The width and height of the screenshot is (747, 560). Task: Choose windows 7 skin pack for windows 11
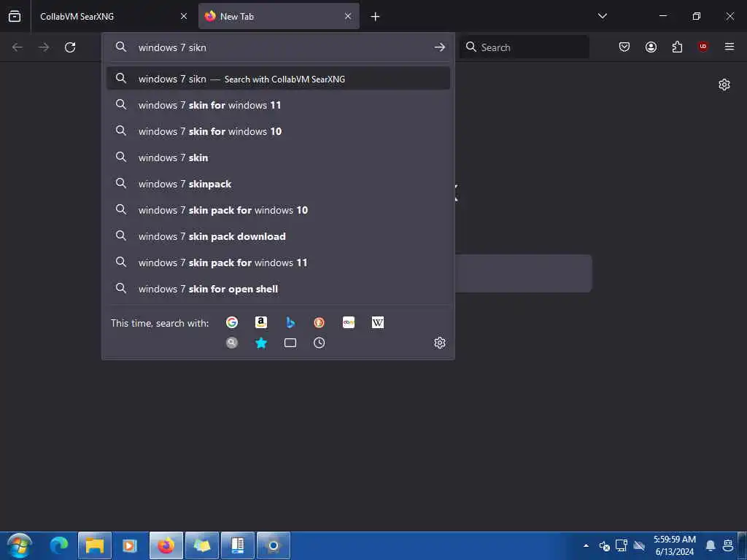pyautogui.click(x=278, y=262)
